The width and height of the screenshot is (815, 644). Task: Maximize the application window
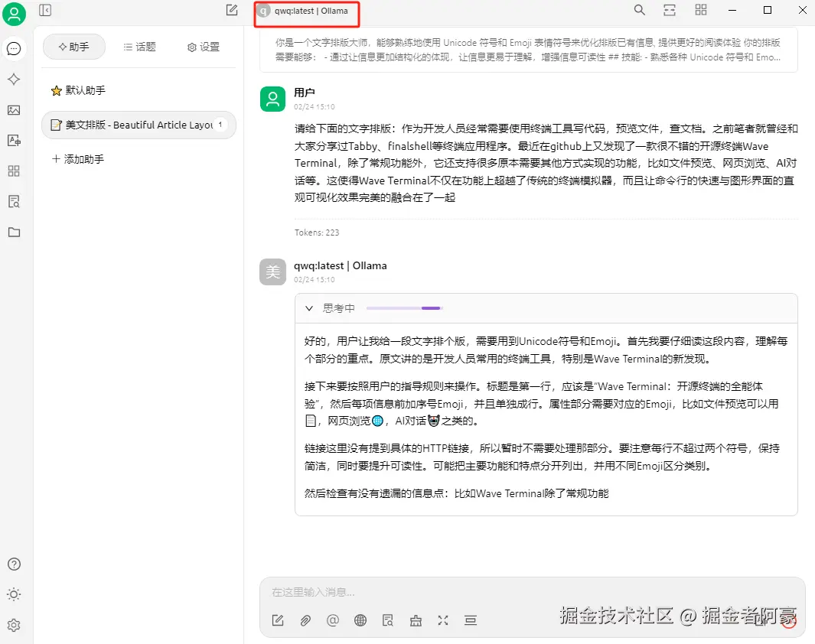coord(768,10)
